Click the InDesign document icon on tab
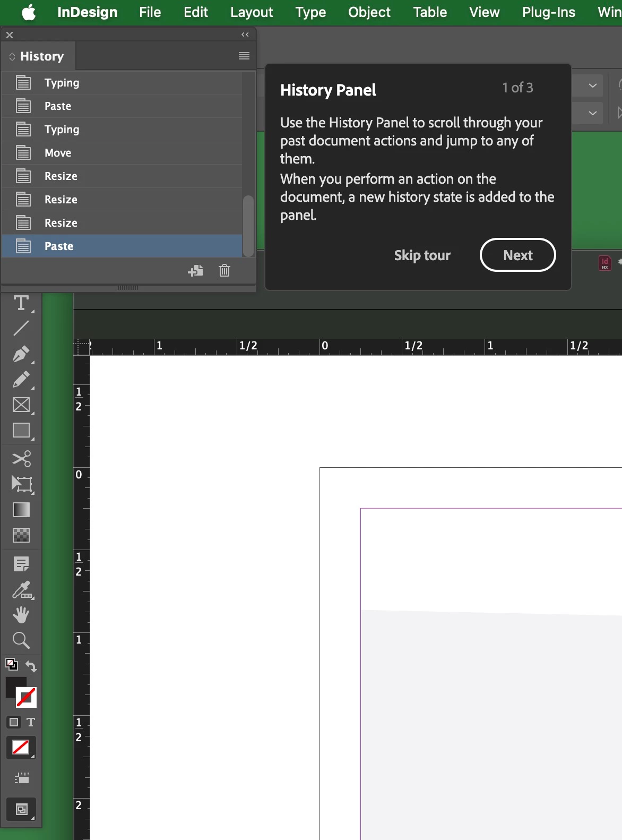Screen dimensions: 622x840 [x=605, y=263]
